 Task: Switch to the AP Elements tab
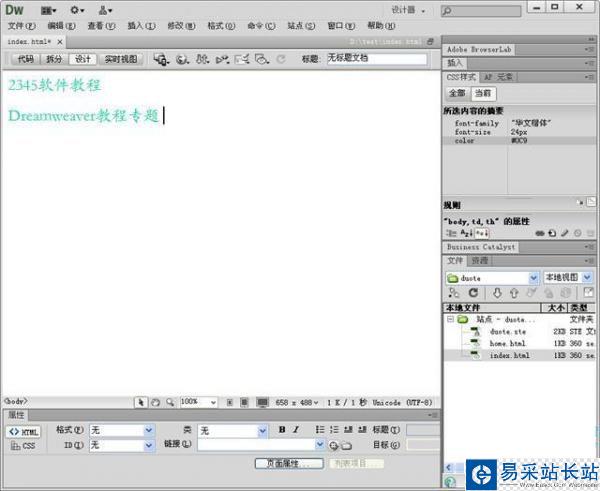498,77
